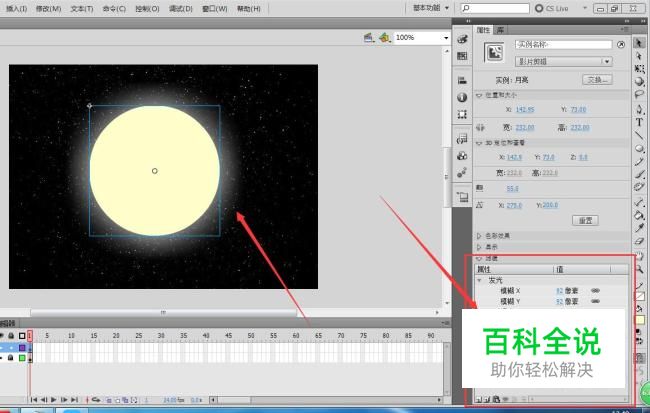This screenshot has width=650, height=413.
Task: Select the Selection (arrow) tool
Action: (x=639, y=43)
